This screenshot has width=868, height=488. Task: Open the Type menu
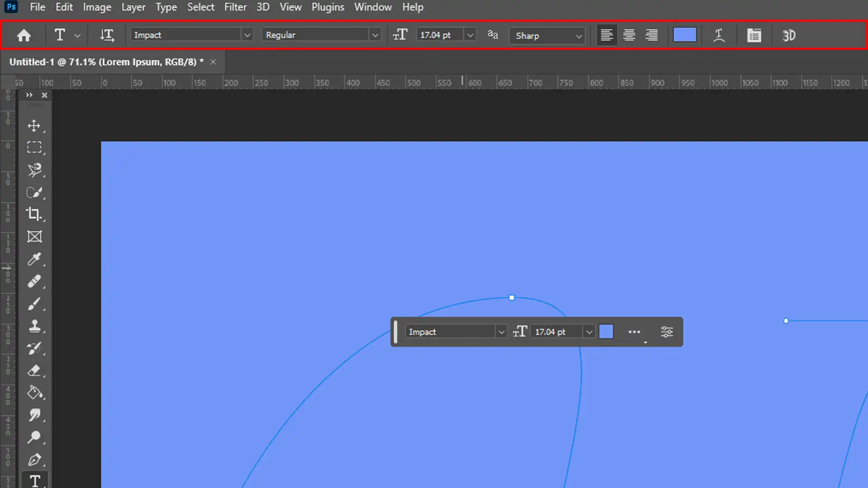coord(166,7)
